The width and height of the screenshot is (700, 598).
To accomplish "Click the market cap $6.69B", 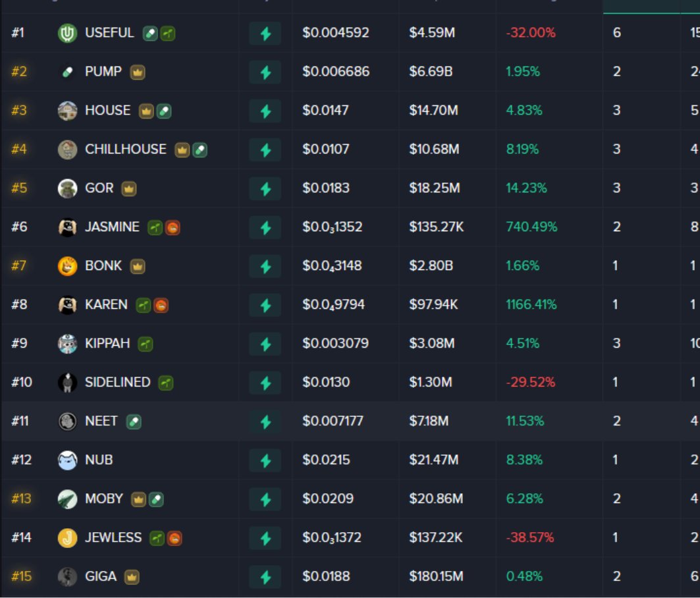I will 431,72.
